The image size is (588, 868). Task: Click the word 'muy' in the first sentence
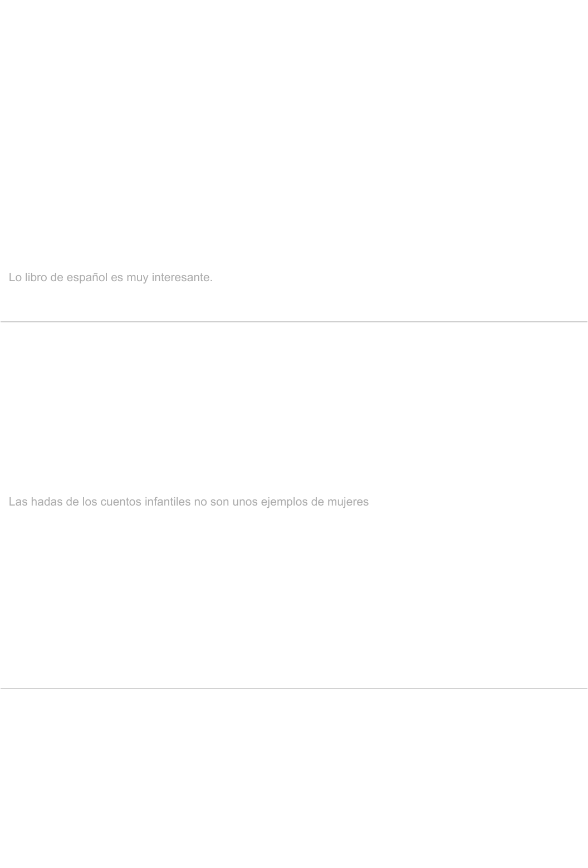(138, 278)
